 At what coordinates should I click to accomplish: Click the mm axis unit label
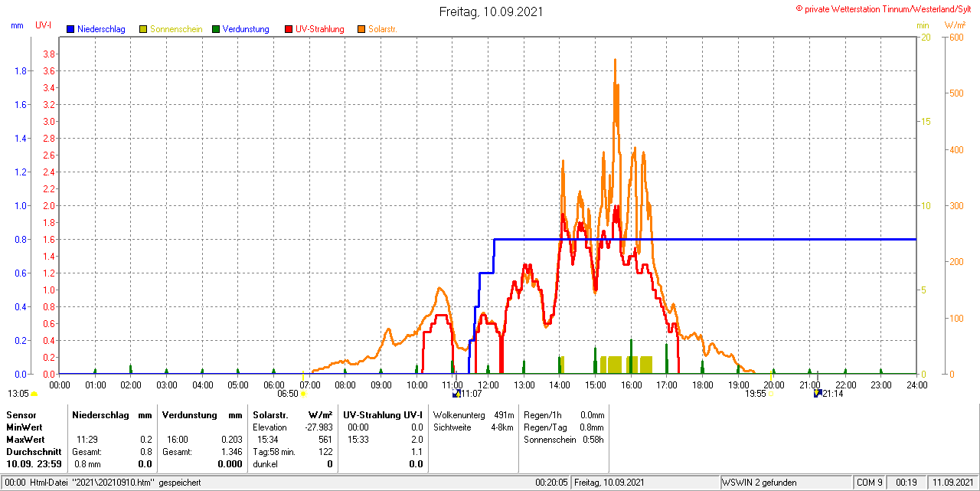[17, 25]
